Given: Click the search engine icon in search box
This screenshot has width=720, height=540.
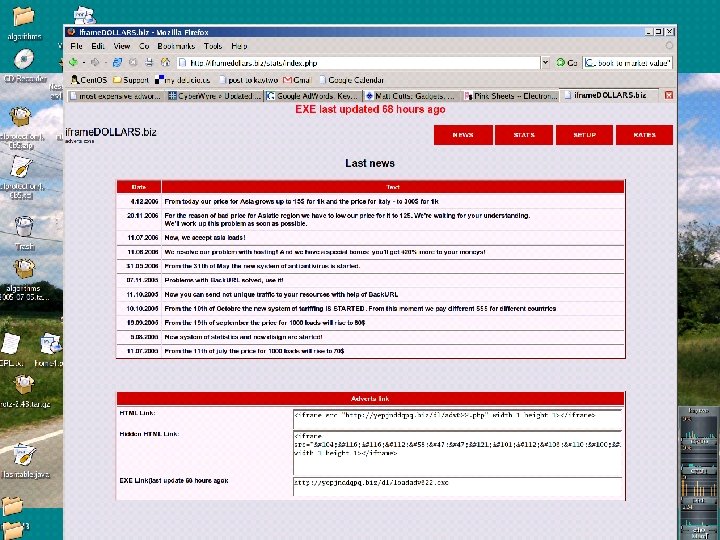Looking at the screenshot, I should click(590, 63).
